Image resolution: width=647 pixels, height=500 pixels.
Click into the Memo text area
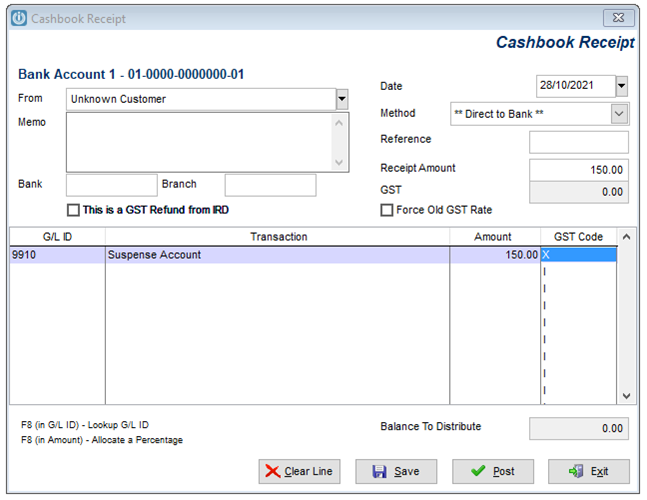click(199, 142)
